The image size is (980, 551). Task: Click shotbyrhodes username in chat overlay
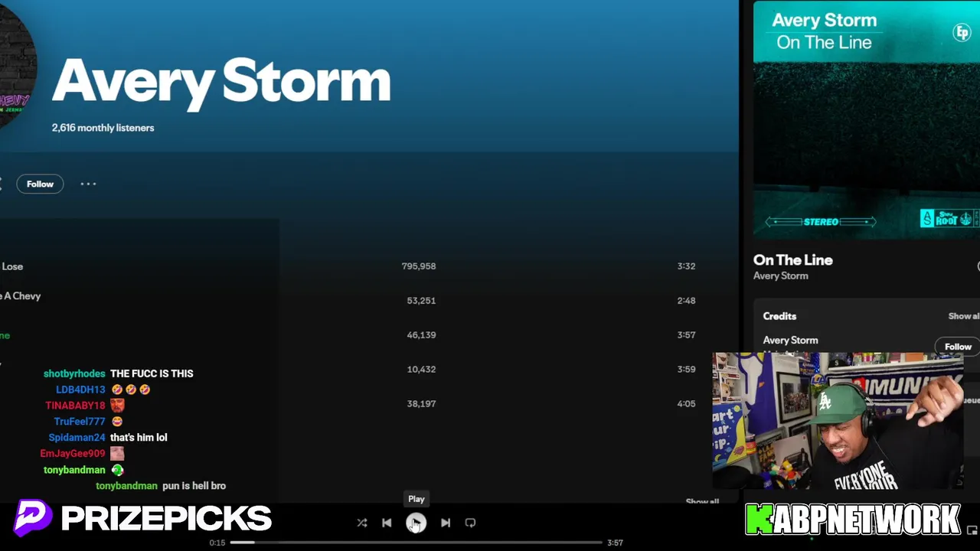(x=74, y=373)
